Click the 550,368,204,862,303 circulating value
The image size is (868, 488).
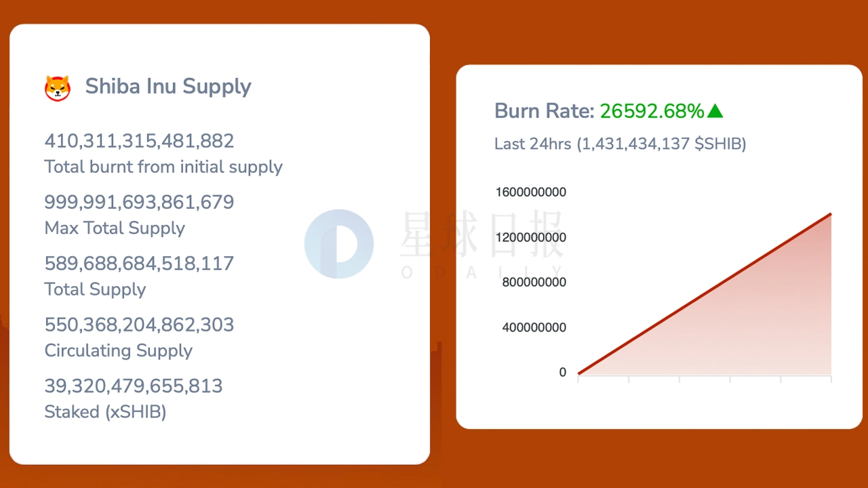click(139, 325)
